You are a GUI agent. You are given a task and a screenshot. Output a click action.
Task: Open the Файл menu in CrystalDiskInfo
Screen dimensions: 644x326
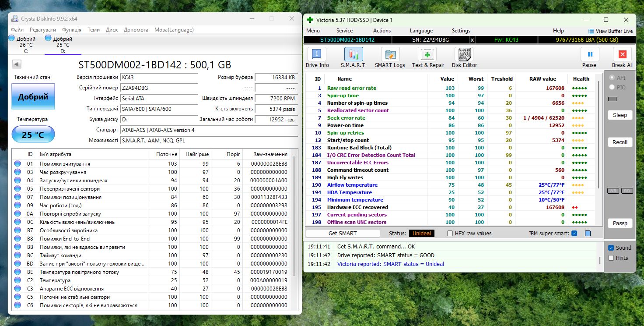pyautogui.click(x=17, y=30)
